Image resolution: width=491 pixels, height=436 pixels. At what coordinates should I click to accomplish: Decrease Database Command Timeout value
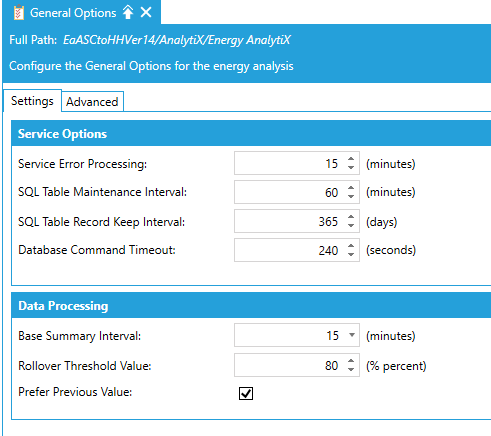351,254
